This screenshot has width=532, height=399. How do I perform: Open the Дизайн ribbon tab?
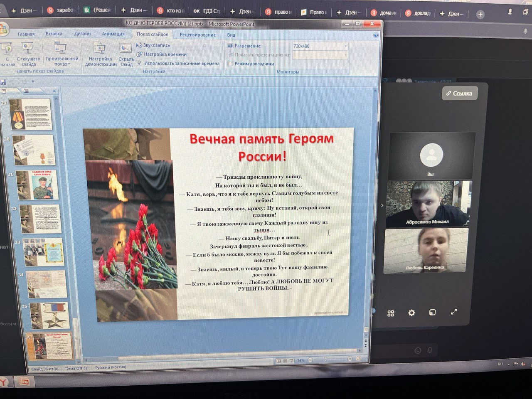pyautogui.click(x=82, y=34)
